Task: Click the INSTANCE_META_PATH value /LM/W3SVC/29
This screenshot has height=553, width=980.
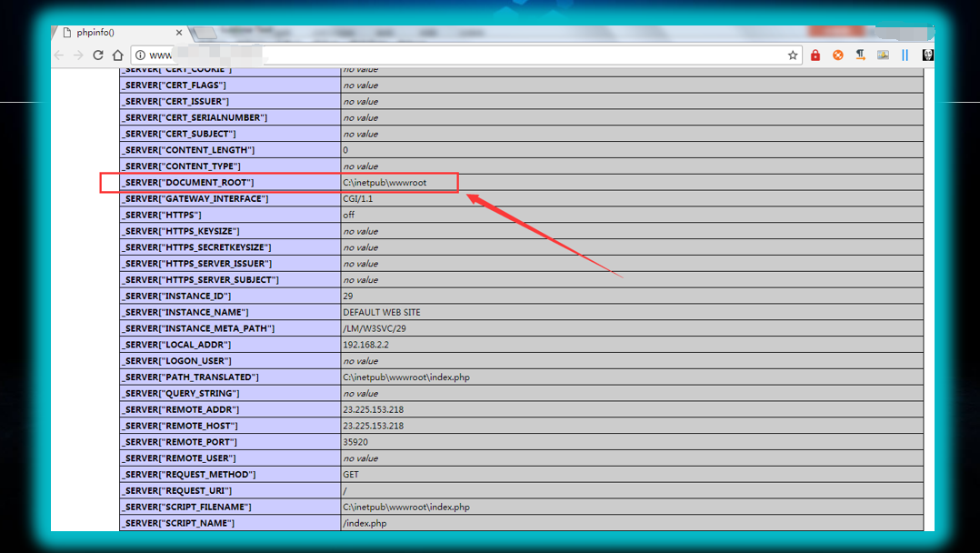Action: coord(368,328)
